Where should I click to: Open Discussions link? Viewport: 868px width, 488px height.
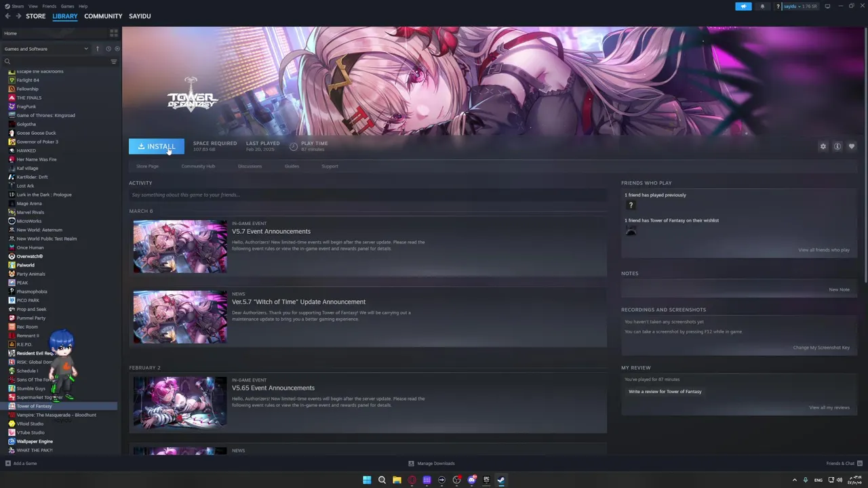(250, 166)
